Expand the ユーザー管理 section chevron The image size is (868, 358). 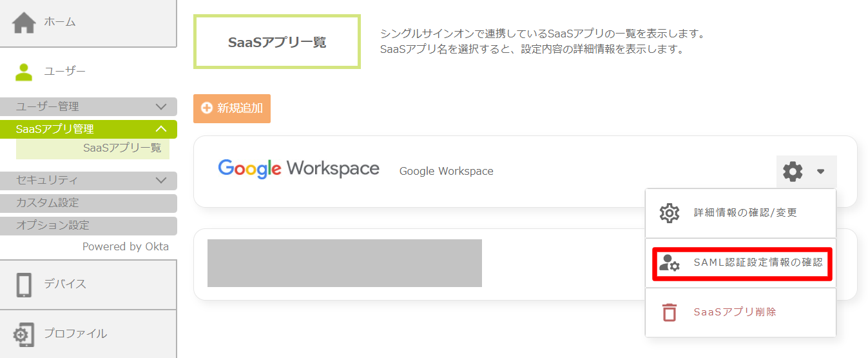tap(161, 107)
